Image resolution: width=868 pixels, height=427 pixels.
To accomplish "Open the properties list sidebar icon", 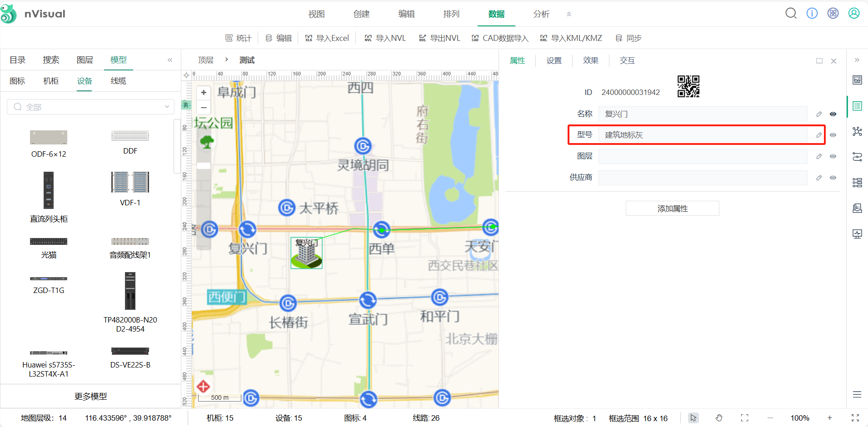I will [857, 106].
